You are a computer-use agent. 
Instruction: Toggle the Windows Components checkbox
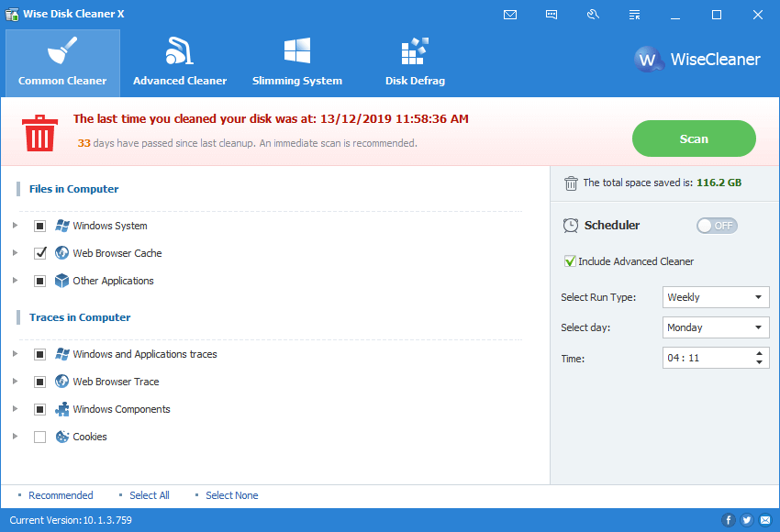tap(39, 409)
